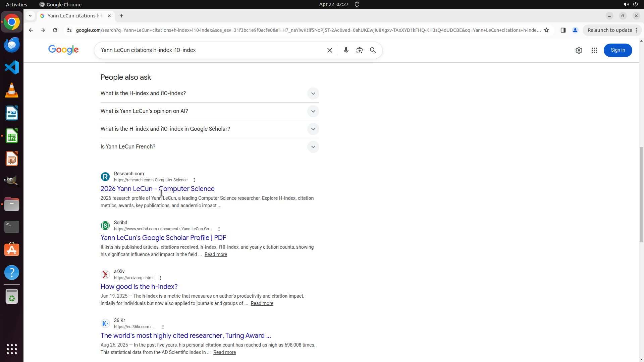Select the Yann LeCun citations tab
Viewport: 644px width, 362px height.
pyautogui.click(x=74, y=16)
